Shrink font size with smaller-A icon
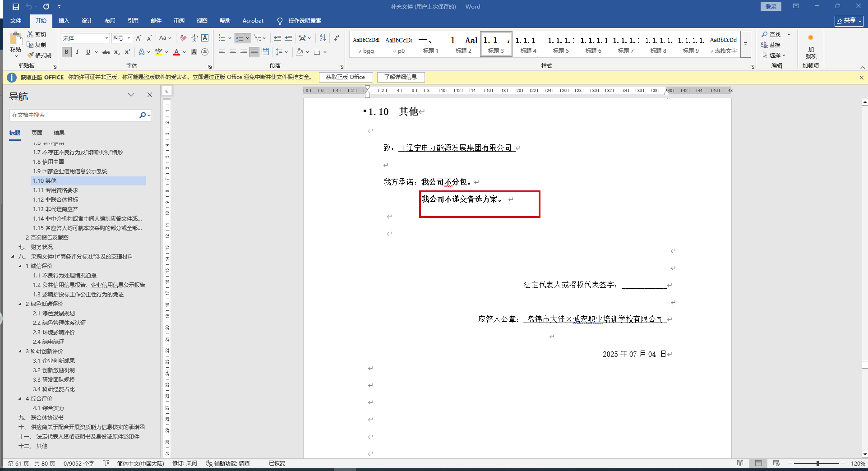 149,38
